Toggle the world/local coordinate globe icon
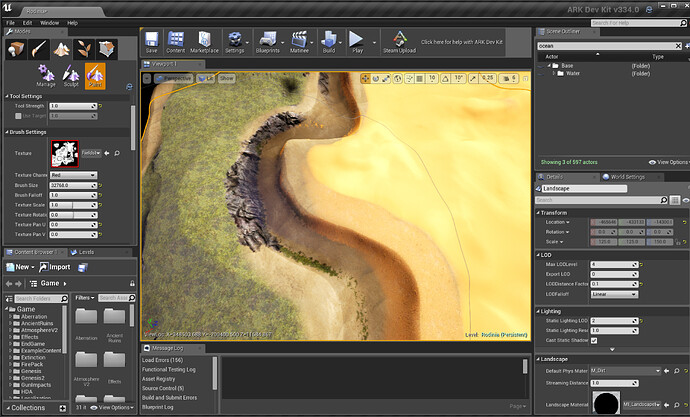Viewport: 690px width, 417px height. [398, 78]
